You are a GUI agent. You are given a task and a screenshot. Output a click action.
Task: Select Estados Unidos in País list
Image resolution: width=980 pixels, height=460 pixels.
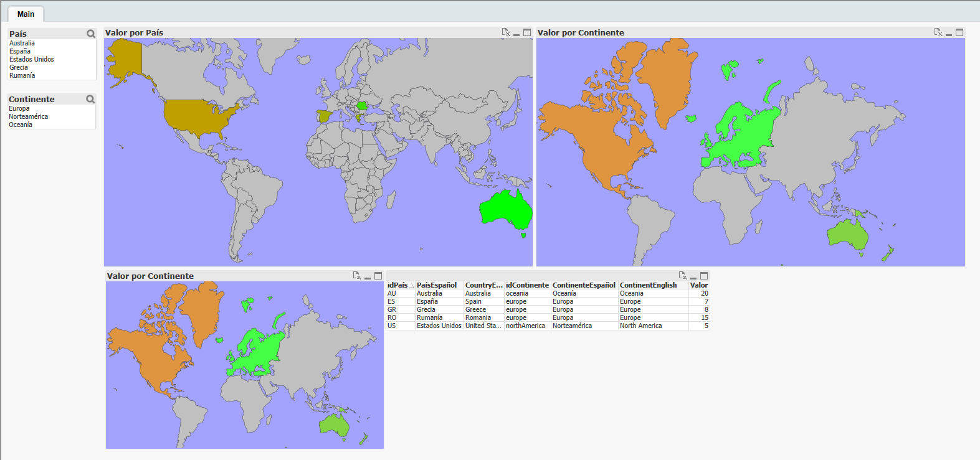[x=32, y=59]
